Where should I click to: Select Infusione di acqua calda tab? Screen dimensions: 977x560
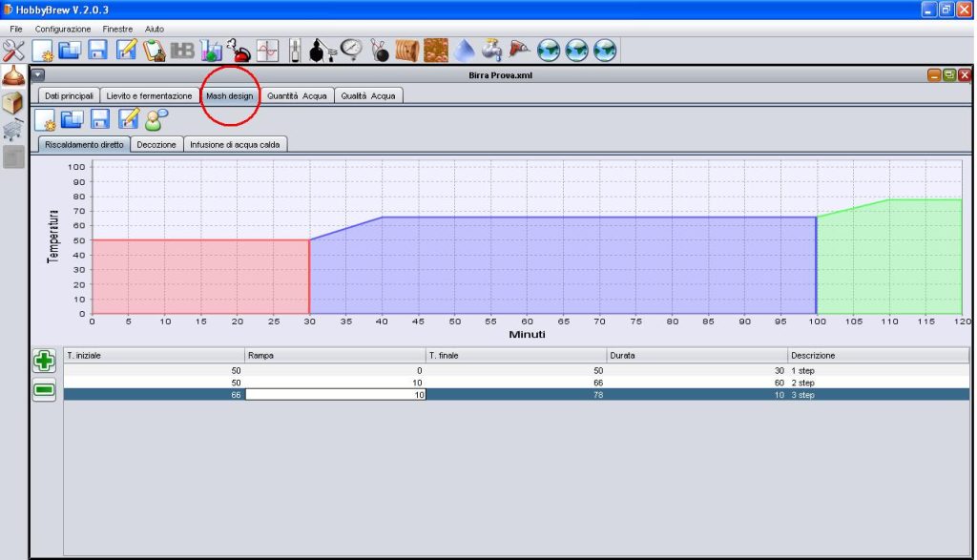click(x=235, y=144)
